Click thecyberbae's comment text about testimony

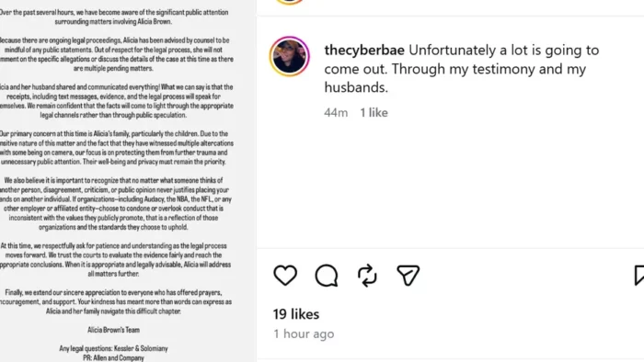tap(462, 69)
